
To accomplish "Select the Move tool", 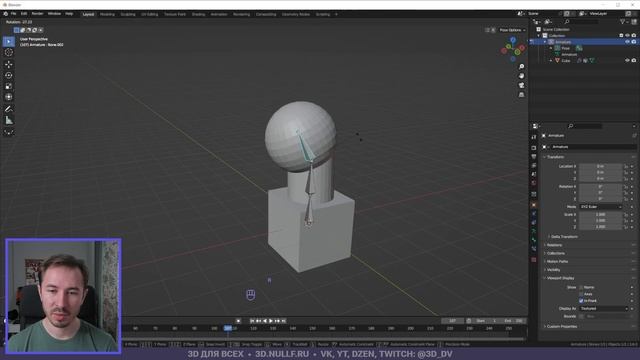I will point(9,64).
